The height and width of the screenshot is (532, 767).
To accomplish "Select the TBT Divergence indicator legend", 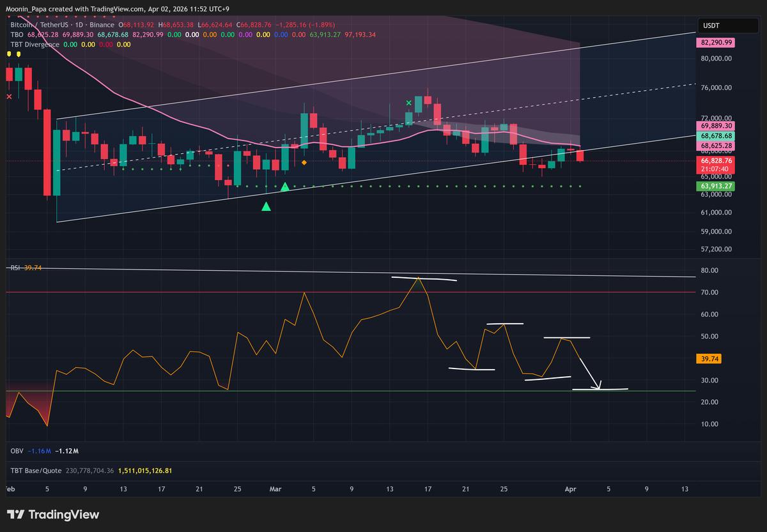I will pos(35,45).
